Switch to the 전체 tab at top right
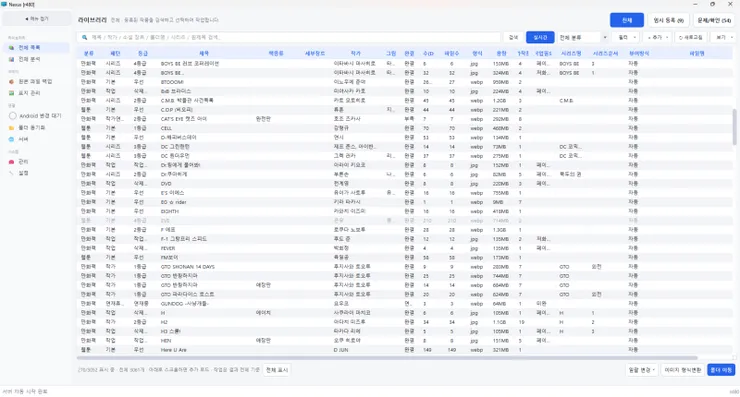The height and width of the screenshot is (397, 740). pyautogui.click(x=627, y=20)
